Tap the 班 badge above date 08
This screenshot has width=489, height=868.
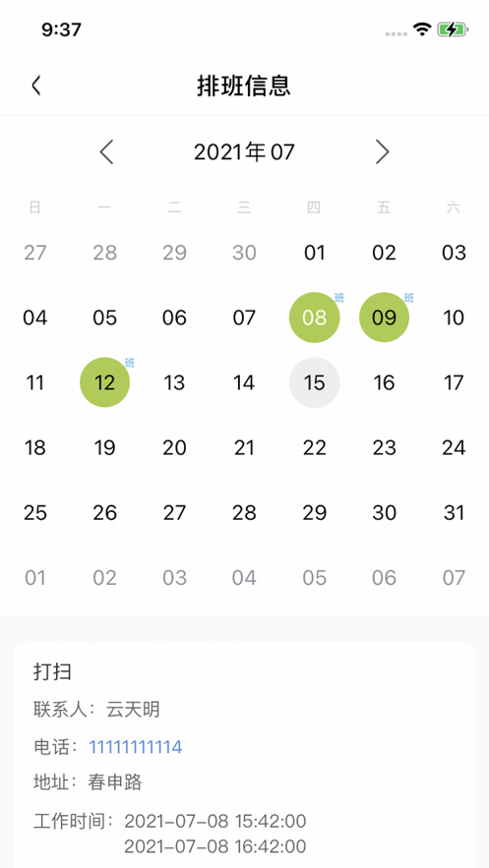339,298
